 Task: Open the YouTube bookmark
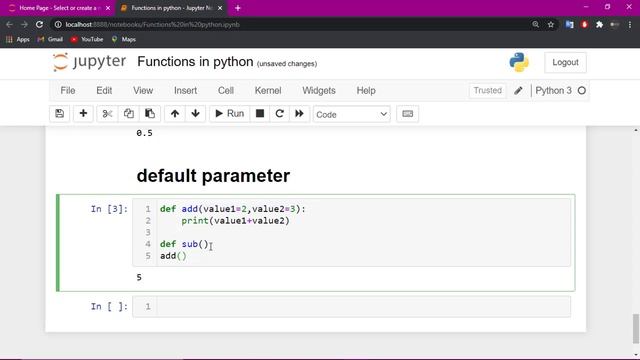point(87,39)
